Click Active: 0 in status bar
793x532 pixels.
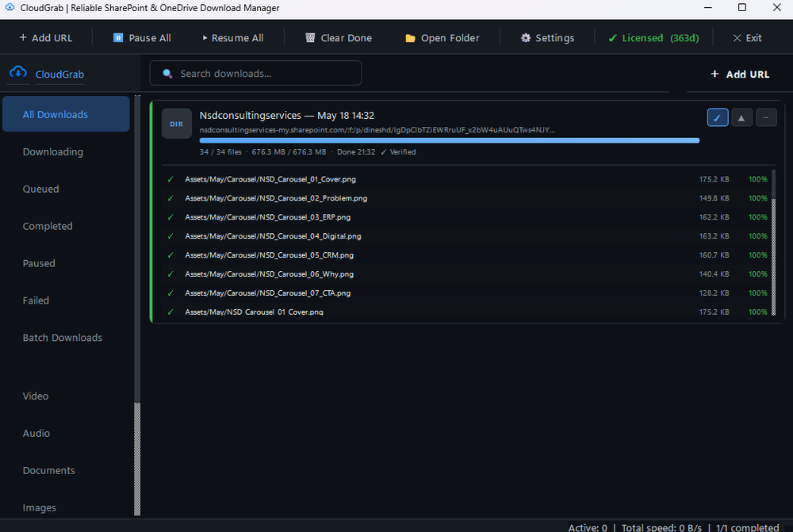pyautogui.click(x=588, y=527)
